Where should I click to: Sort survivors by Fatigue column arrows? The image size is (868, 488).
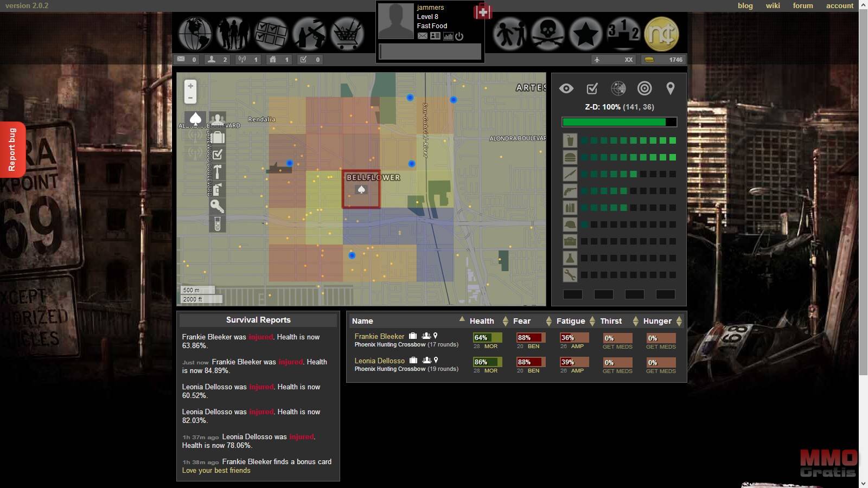tap(592, 321)
